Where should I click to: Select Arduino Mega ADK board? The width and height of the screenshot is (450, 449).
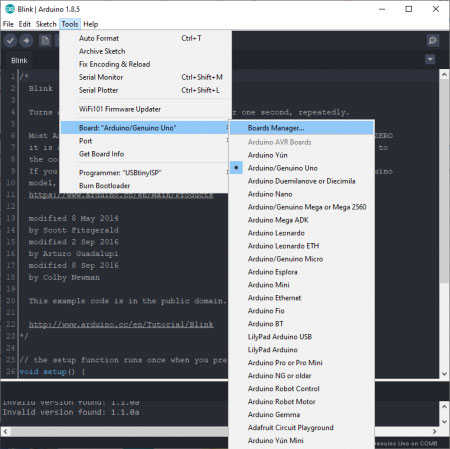302,220
